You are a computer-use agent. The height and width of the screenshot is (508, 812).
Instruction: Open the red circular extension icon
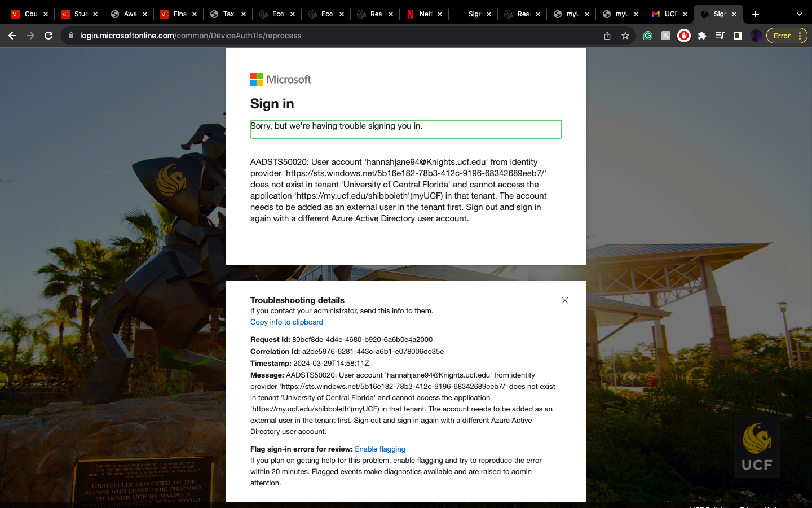684,36
